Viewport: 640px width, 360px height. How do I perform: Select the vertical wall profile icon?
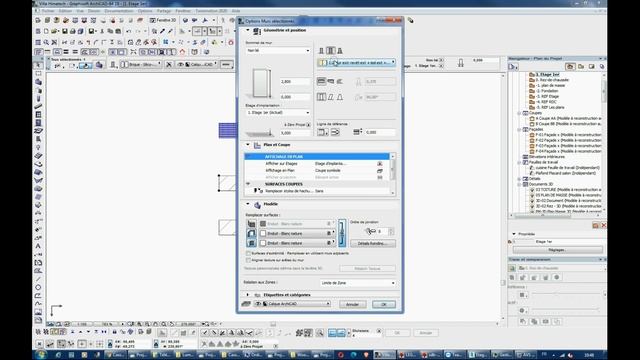(321, 97)
